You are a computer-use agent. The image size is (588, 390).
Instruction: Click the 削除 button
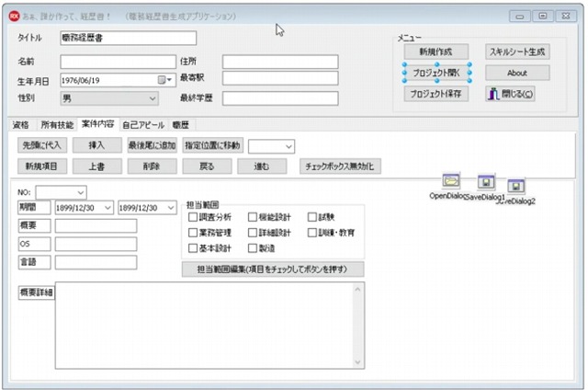pos(153,166)
